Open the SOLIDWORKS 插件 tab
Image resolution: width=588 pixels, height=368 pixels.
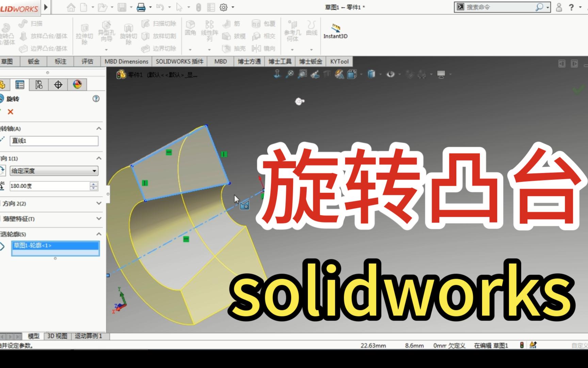(x=180, y=61)
